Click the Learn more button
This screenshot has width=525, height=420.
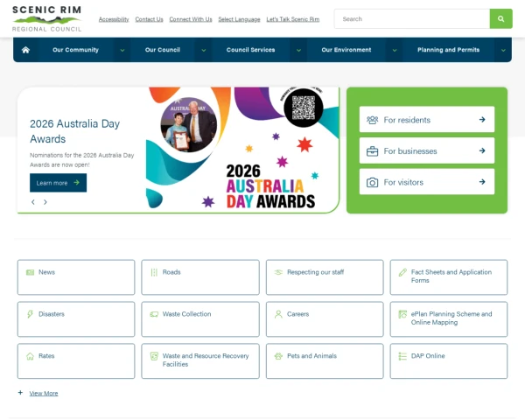click(x=59, y=183)
